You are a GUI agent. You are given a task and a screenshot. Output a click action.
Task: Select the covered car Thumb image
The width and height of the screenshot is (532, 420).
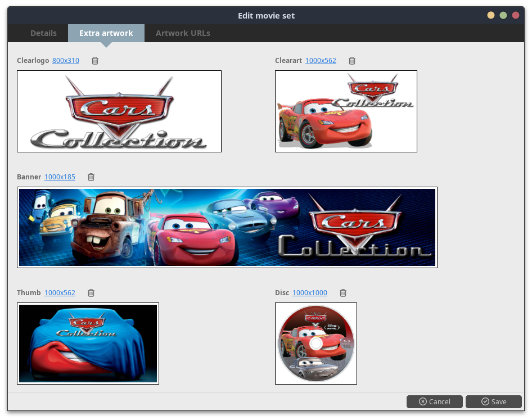(x=88, y=344)
